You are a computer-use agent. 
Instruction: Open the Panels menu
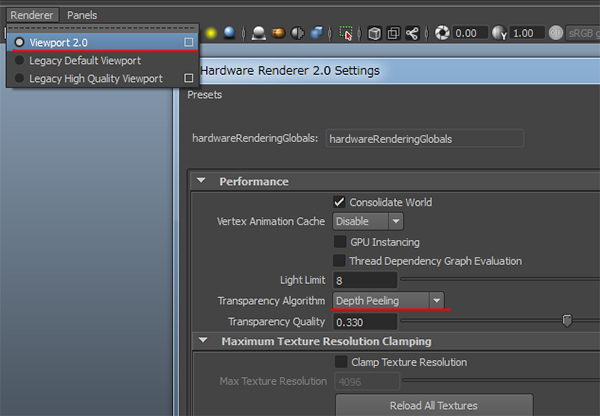tap(82, 15)
